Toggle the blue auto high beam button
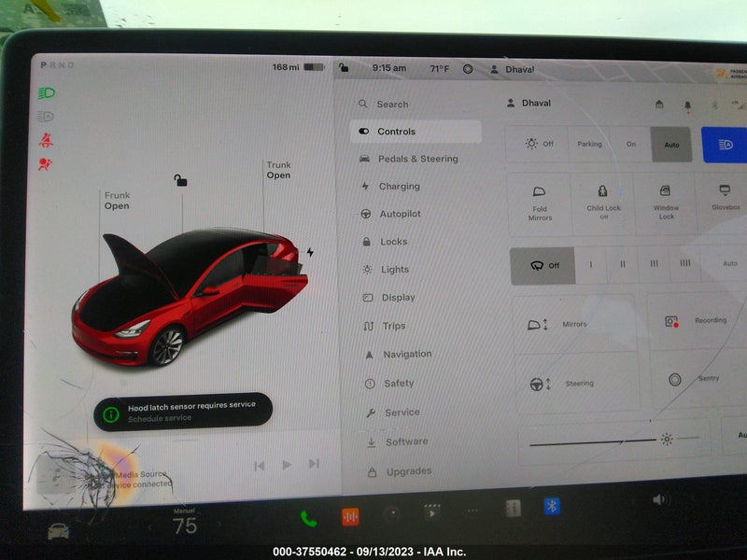747x560 pixels. [x=725, y=145]
